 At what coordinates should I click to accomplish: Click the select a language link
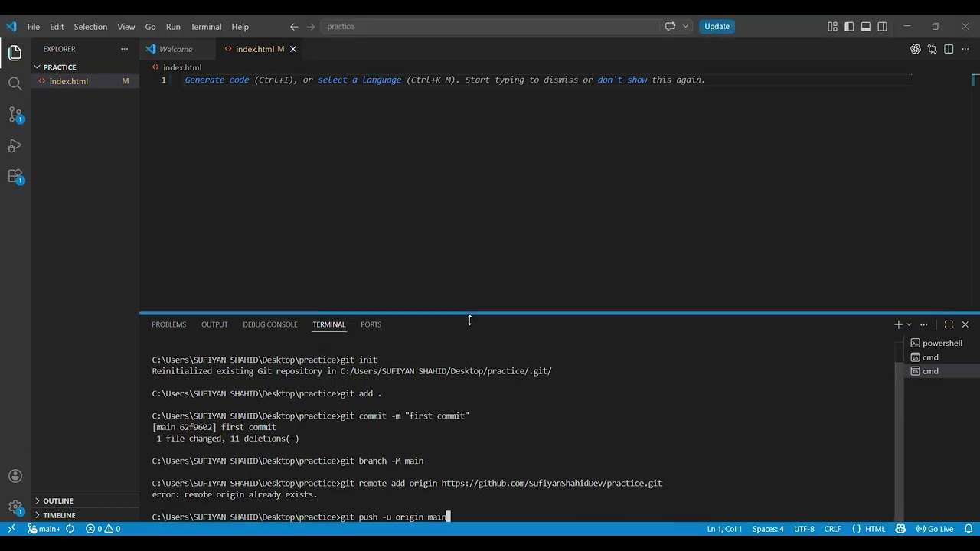360,80
